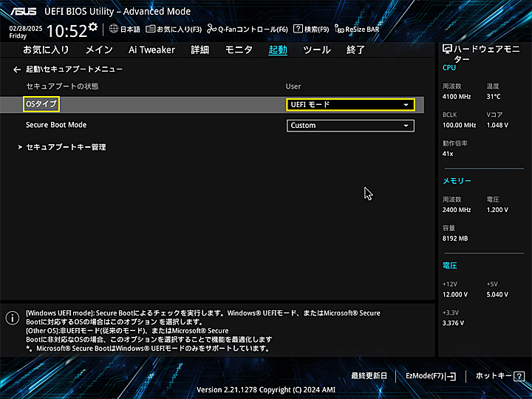Switch to ツール tab
The width and height of the screenshot is (532, 399).
317,50
